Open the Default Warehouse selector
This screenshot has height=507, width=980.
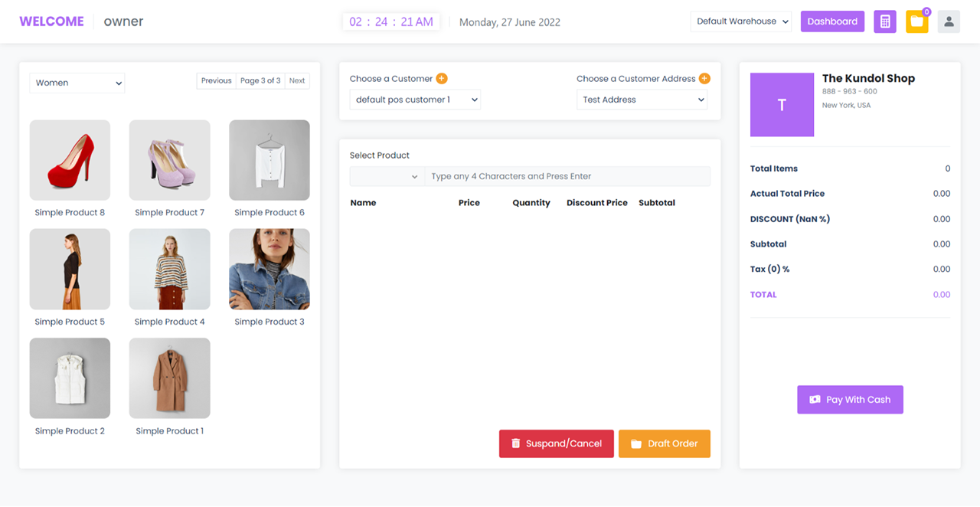(740, 21)
